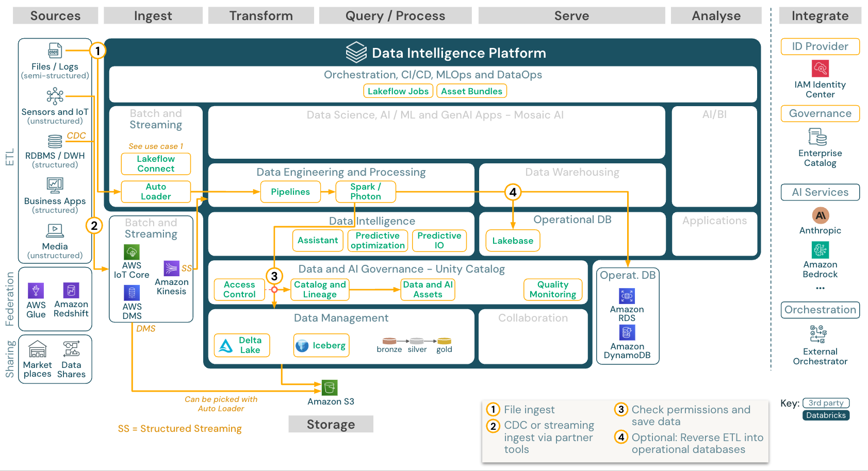Select the Amazon DynamoDB icon

[x=627, y=333]
